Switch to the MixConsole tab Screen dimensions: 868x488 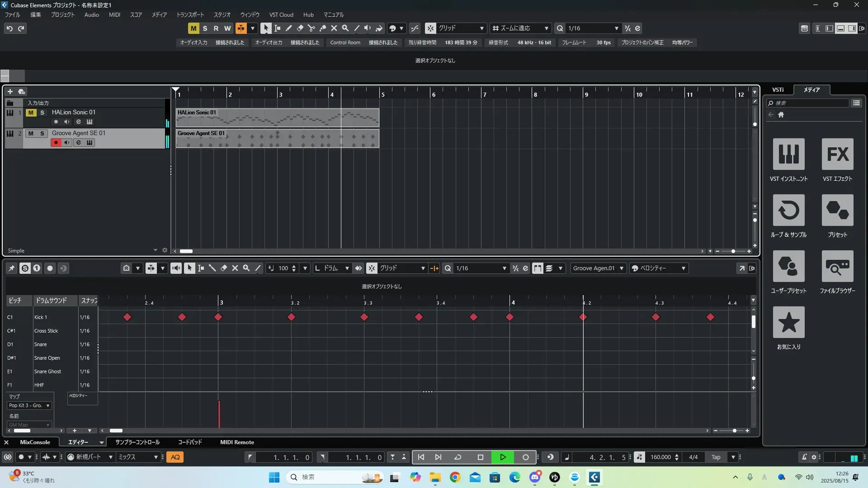pyautogui.click(x=35, y=442)
